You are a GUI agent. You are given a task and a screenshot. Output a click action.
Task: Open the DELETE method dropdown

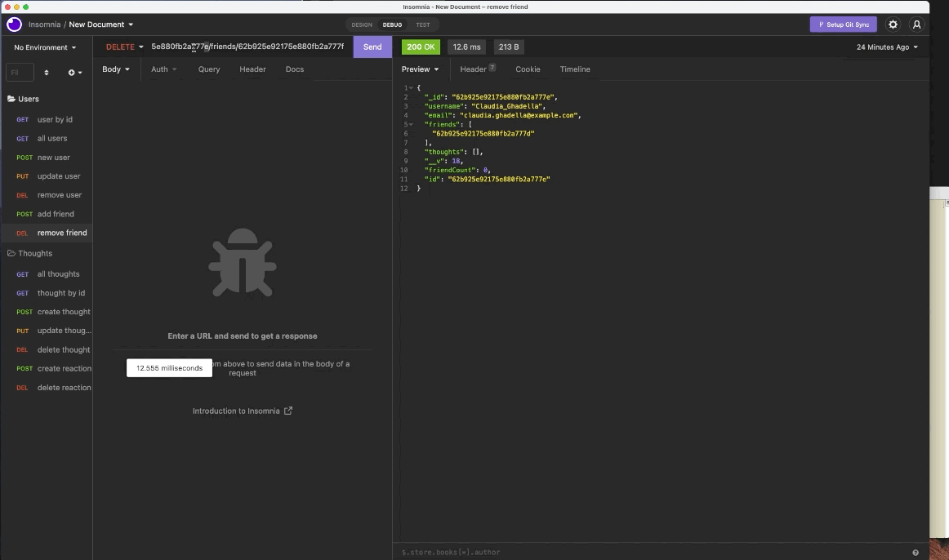pos(123,47)
